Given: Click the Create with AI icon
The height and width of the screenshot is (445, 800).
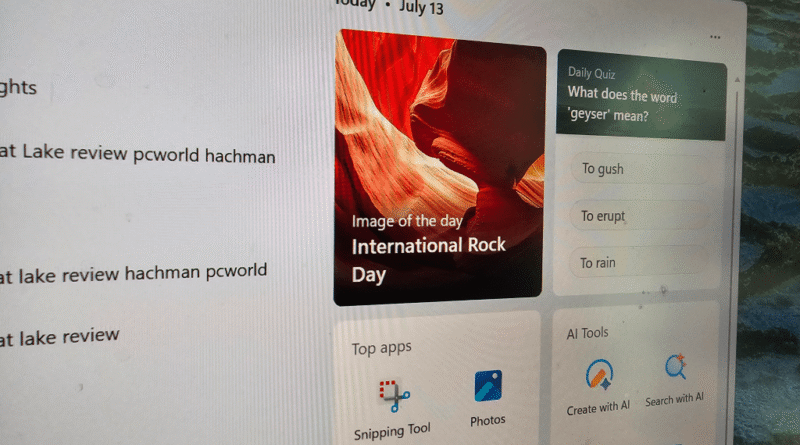Looking at the screenshot, I should pyautogui.click(x=599, y=375).
